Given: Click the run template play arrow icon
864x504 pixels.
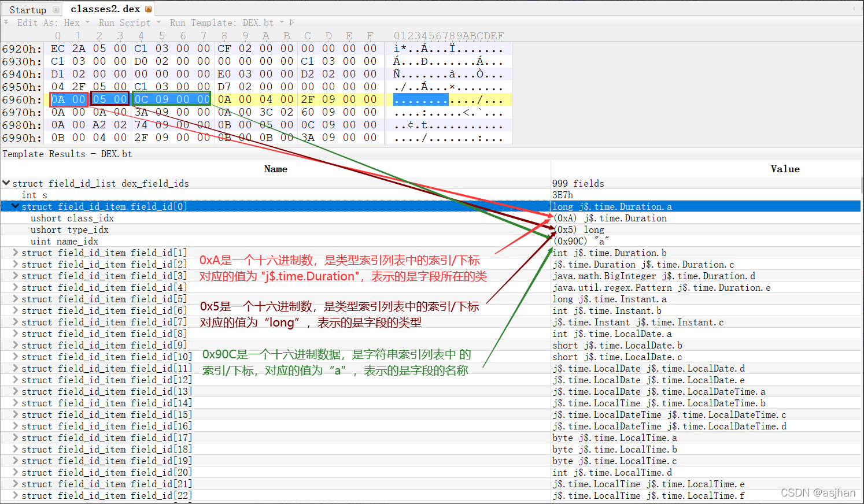Looking at the screenshot, I should 291,23.
